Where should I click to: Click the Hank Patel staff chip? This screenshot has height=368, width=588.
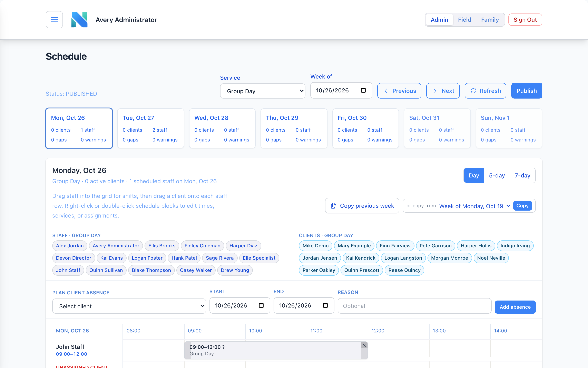click(184, 258)
